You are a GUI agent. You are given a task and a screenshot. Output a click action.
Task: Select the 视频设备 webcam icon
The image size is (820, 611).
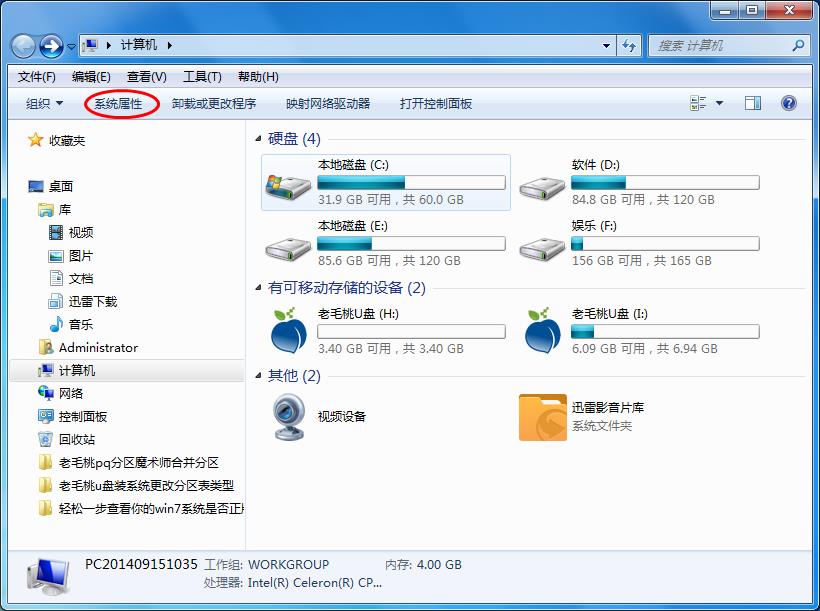(x=288, y=417)
